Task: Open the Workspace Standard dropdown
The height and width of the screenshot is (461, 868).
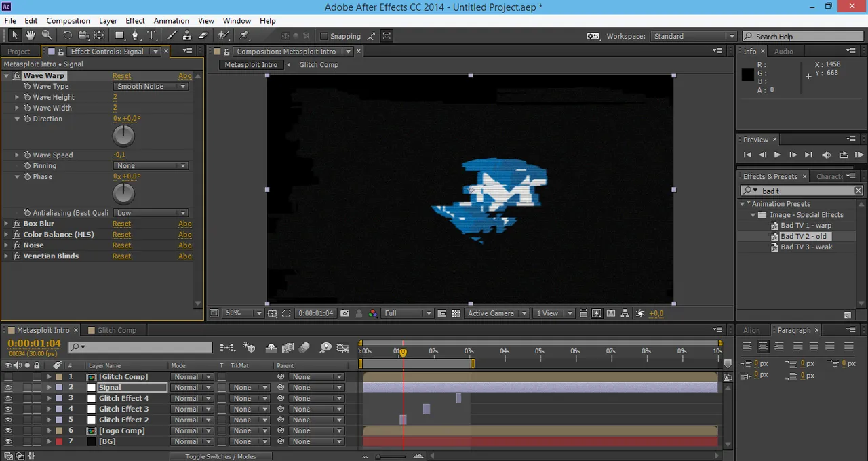Action: (x=693, y=36)
